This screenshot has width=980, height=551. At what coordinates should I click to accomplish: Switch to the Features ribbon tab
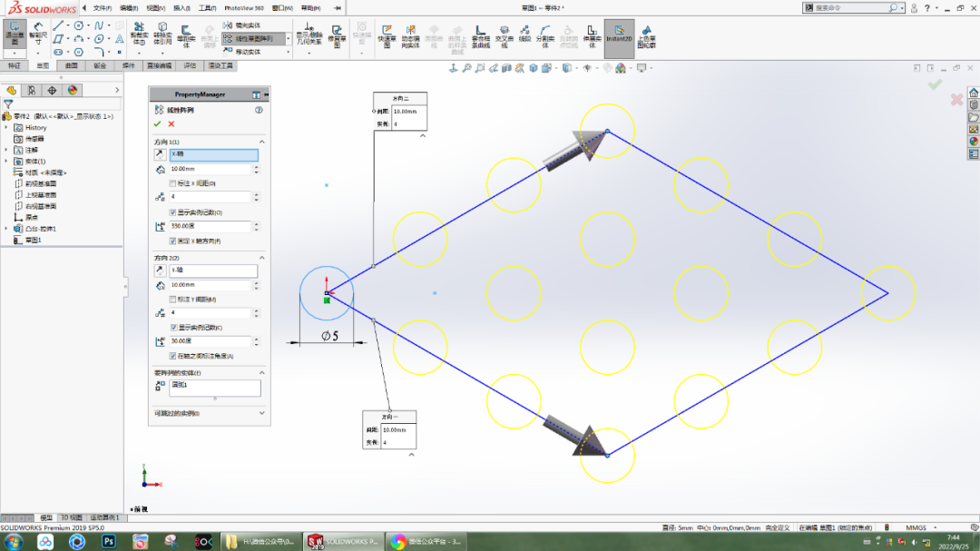tap(15, 66)
